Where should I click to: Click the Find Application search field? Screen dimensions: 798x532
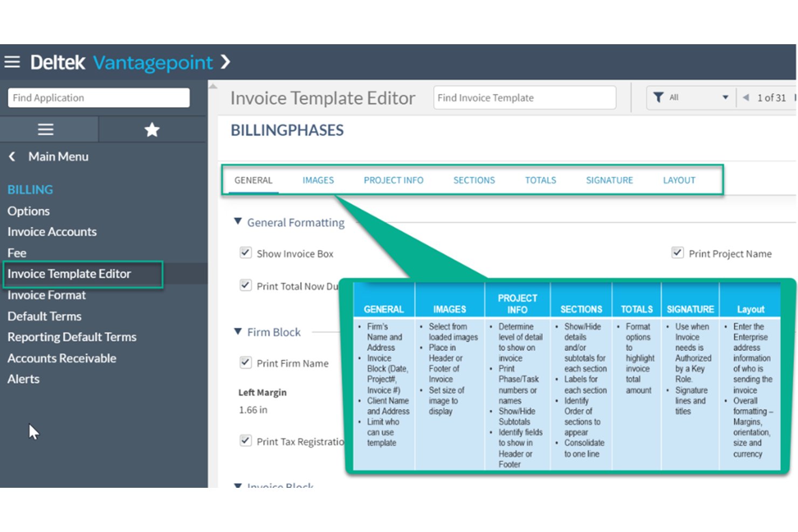99,98
